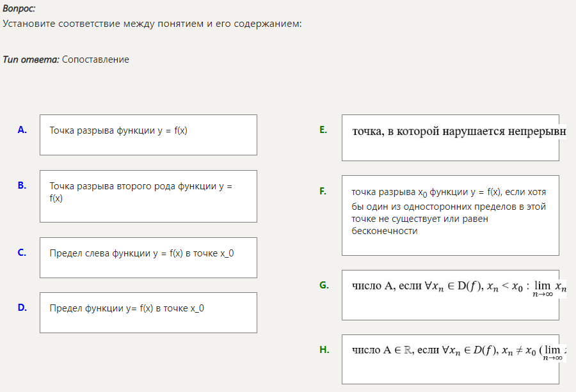Click answer 'число A, если ∀xₙ ∈ D(f), xₙ < x₀'
This screenshot has height=392, width=576.
pos(450,294)
